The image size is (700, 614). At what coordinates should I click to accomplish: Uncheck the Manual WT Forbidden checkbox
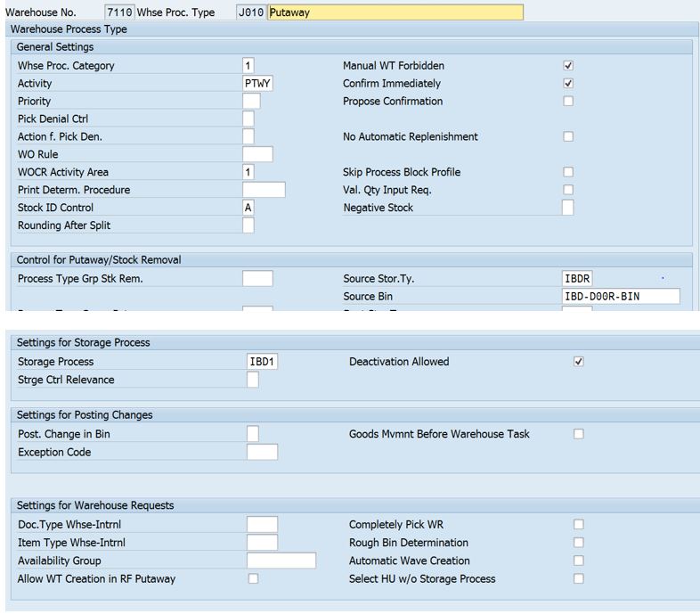pyautogui.click(x=568, y=66)
